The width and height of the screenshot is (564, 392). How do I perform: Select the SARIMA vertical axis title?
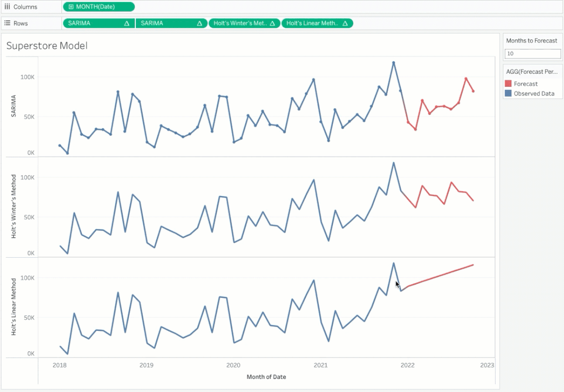tap(14, 106)
